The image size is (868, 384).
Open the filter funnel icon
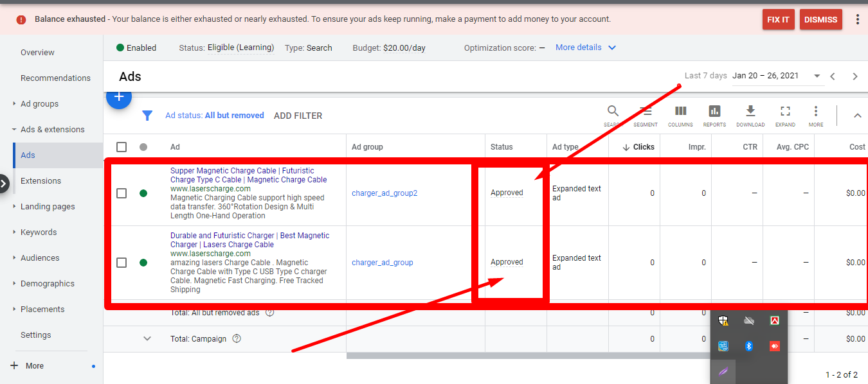click(147, 116)
